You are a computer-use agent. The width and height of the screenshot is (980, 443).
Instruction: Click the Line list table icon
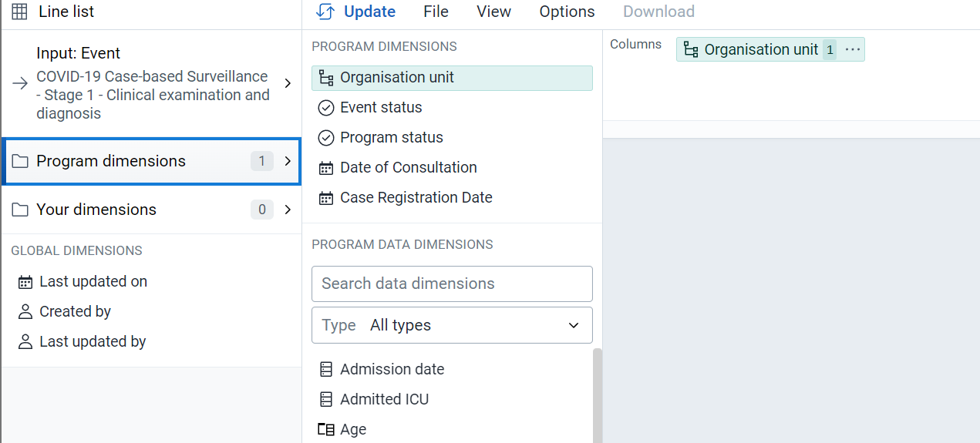(x=19, y=12)
